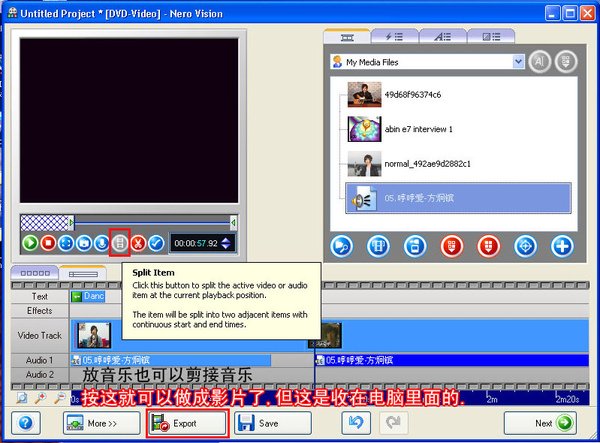Switch to storyboard view tab
This screenshot has height=443, width=600.
coord(35,273)
